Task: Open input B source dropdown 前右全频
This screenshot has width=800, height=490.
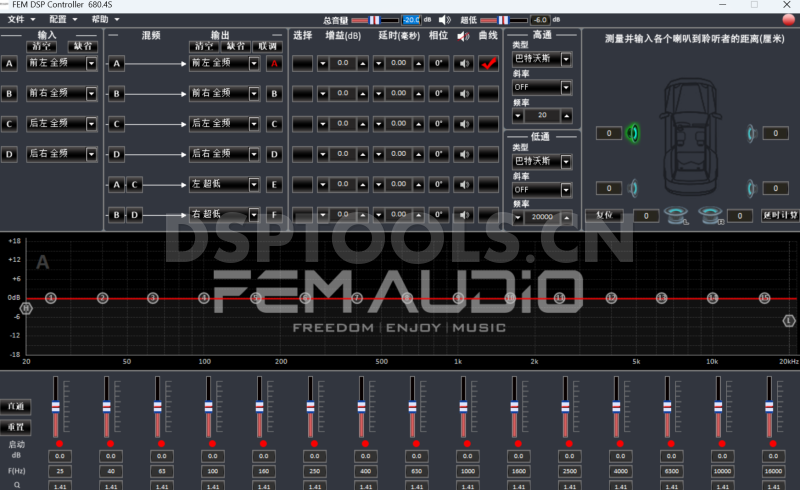Action: (x=62, y=93)
